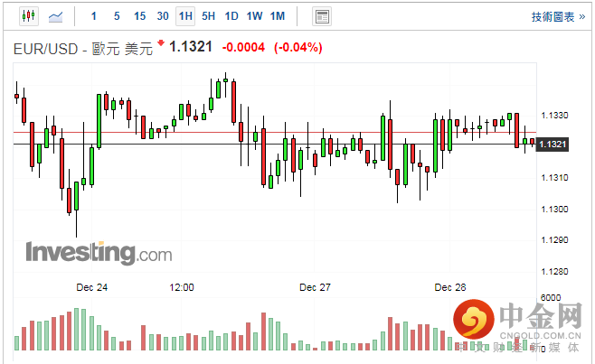The image size is (595, 364).
Task: Select the 5 minute timeframe
Action: click(x=117, y=16)
